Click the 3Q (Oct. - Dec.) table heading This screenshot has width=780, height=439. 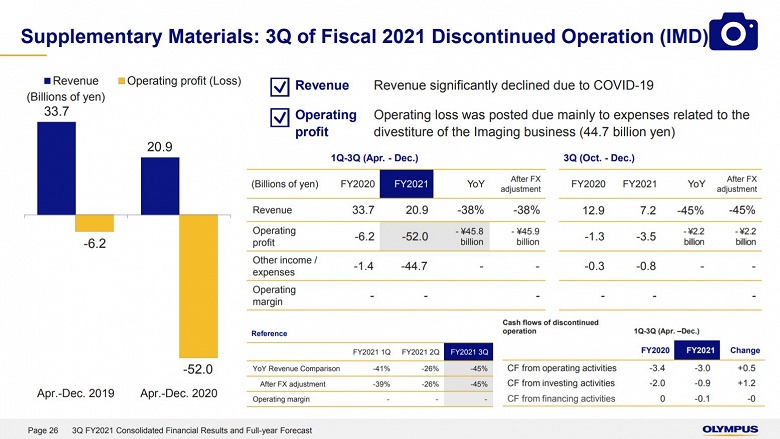(599, 158)
